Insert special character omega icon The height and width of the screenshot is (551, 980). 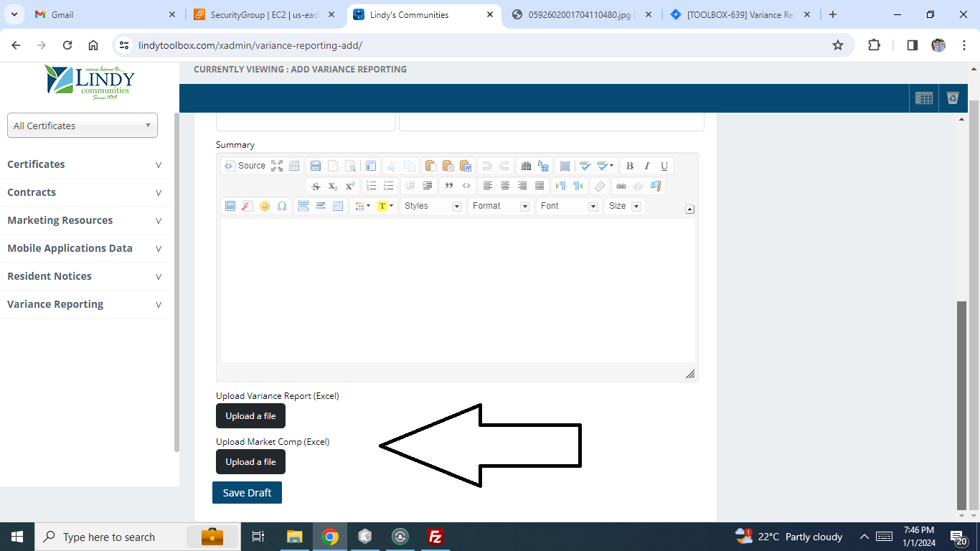click(282, 206)
